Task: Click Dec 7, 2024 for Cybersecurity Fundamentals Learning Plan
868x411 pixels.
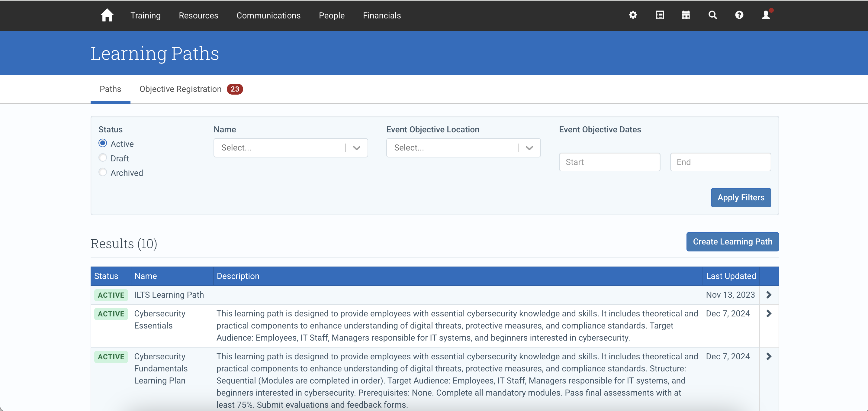Action: pyautogui.click(x=728, y=356)
